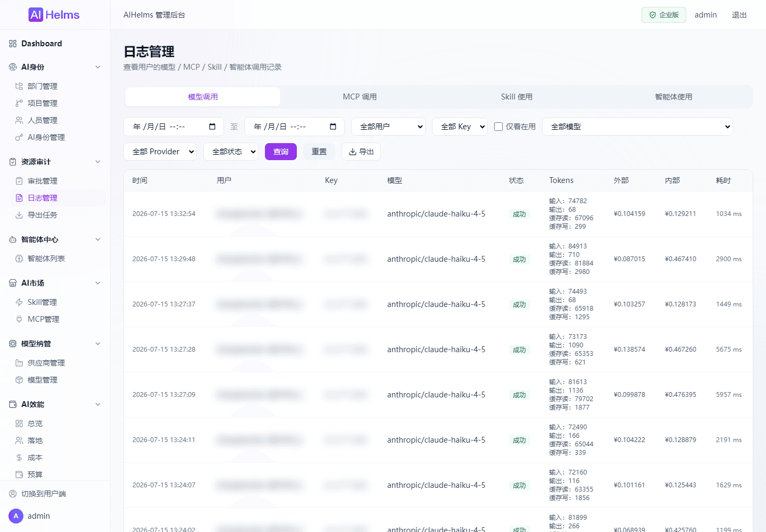
Task: Click the 查询 search button
Action: click(281, 152)
